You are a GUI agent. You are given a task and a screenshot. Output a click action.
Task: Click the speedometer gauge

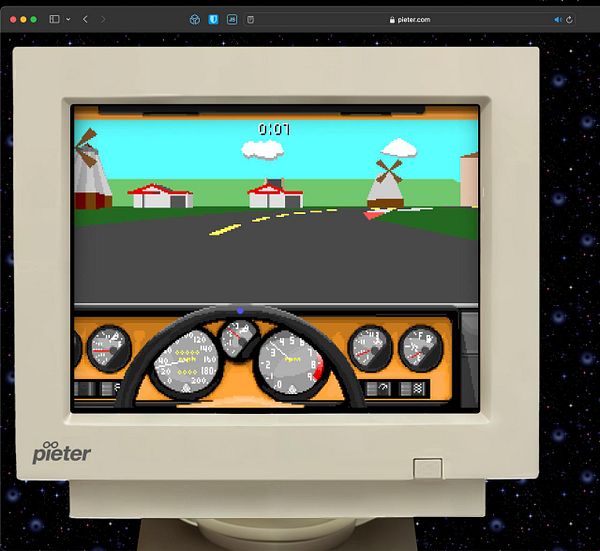186,362
